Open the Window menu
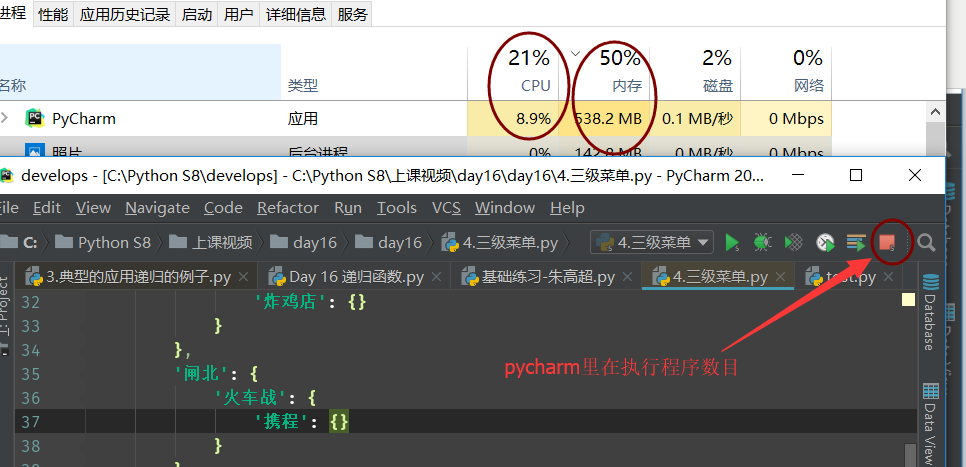Image resolution: width=966 pixels, height=467 pixels. pos(505,208)
